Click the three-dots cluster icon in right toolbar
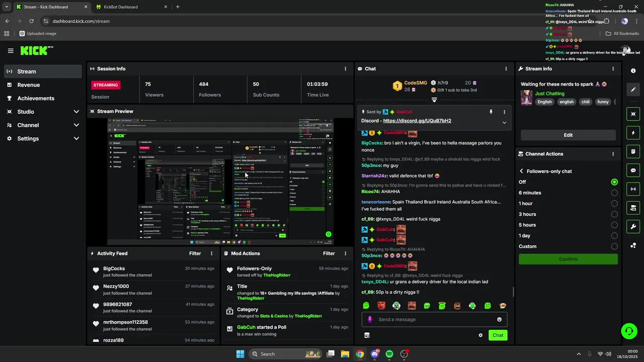The height and width of the screenshot is (362, 644). tap(633, 245)
